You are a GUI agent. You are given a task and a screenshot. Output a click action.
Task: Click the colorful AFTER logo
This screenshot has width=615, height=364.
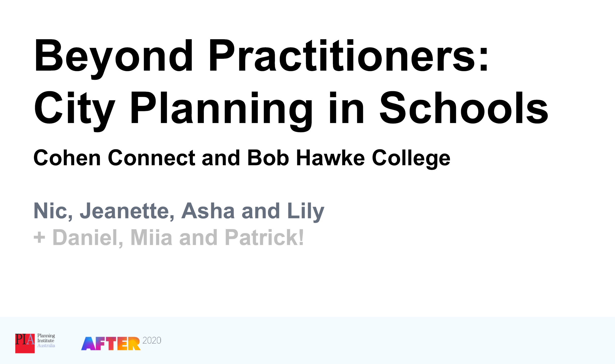pos(111,344)
